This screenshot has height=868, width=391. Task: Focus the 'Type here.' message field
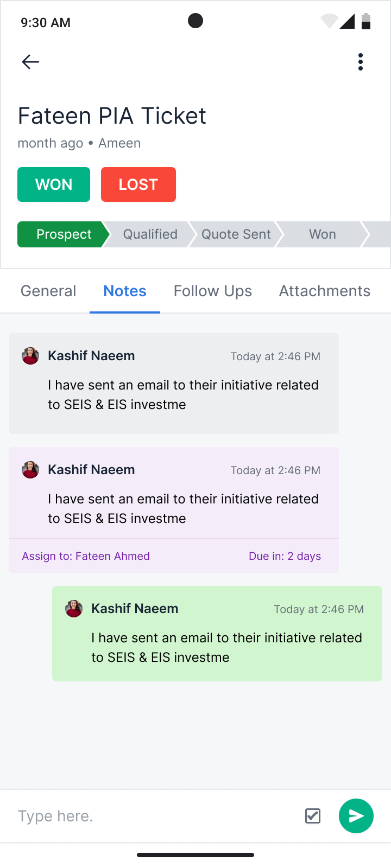point(155,816)
